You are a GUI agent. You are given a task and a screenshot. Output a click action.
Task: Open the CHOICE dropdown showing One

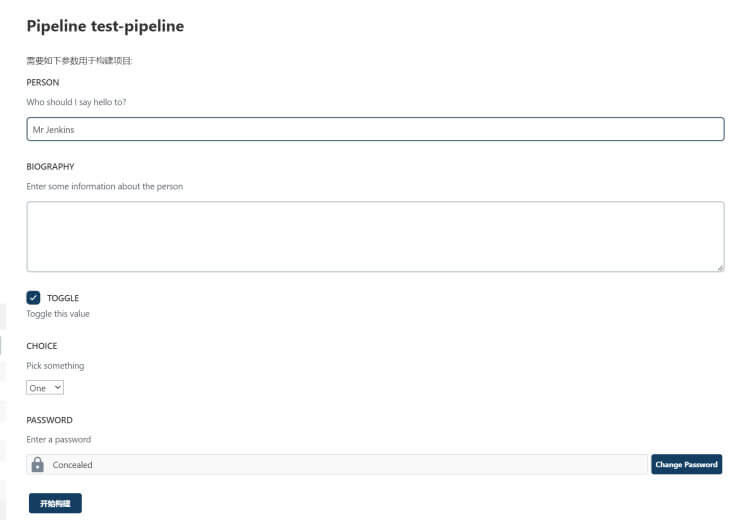45,388
